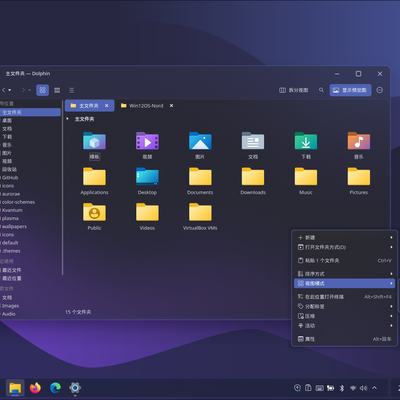Viewport: 400px width, 400px height.
Task: Open Microsoft Edge from the taskbar
Action: pyautogui.click(x=55, y=388)
